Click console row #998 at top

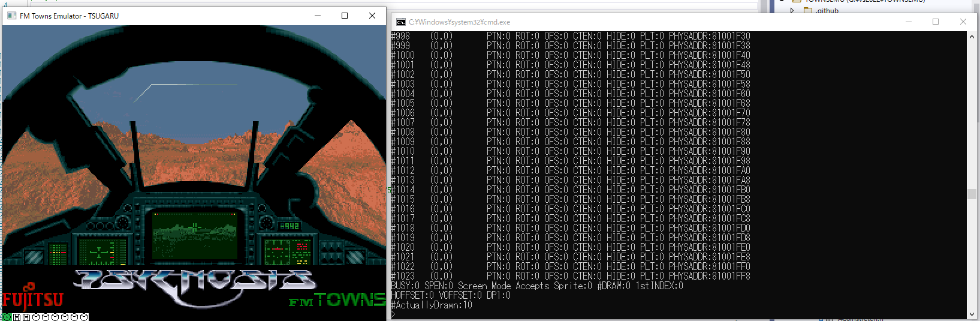571,36
